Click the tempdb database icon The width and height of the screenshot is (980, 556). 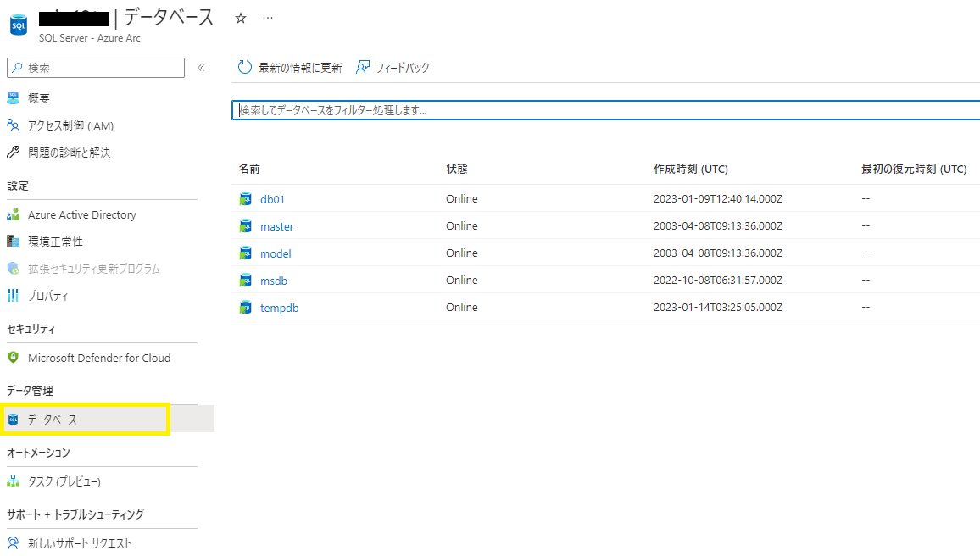coord(246,308)
